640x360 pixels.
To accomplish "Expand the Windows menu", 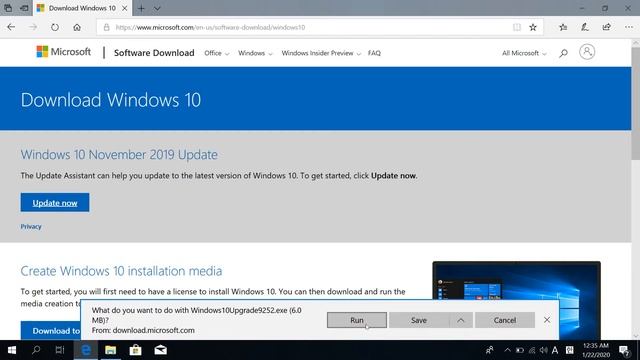I will click(x=255, y=53).
